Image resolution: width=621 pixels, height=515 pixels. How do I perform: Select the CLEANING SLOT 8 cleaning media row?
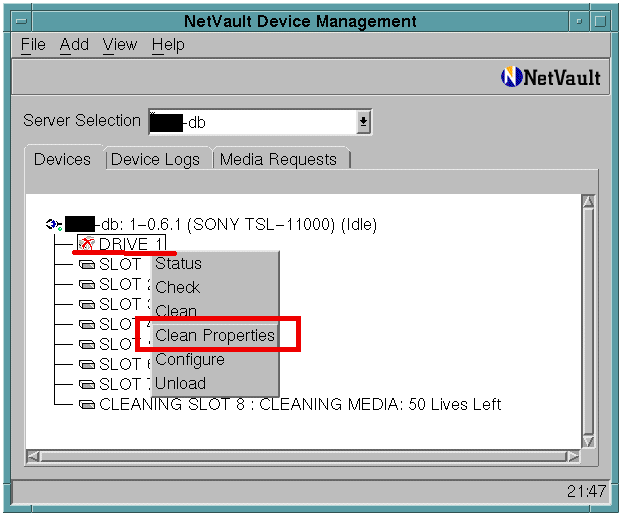click(290, 404)
